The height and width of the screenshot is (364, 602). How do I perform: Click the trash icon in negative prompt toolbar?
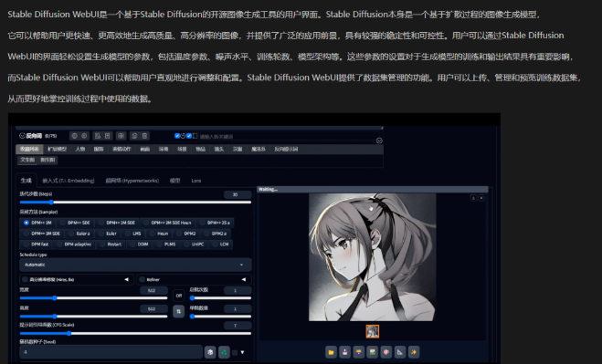click(144, 136)
